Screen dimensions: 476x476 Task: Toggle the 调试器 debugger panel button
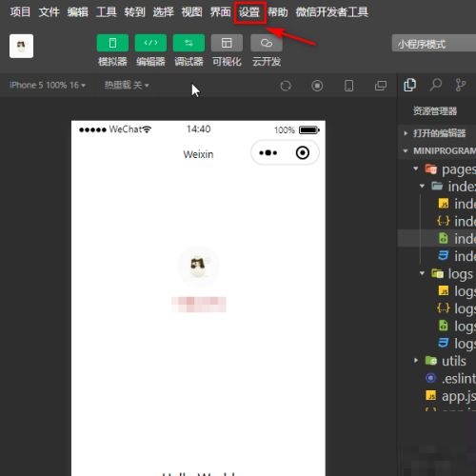(188, 43)
